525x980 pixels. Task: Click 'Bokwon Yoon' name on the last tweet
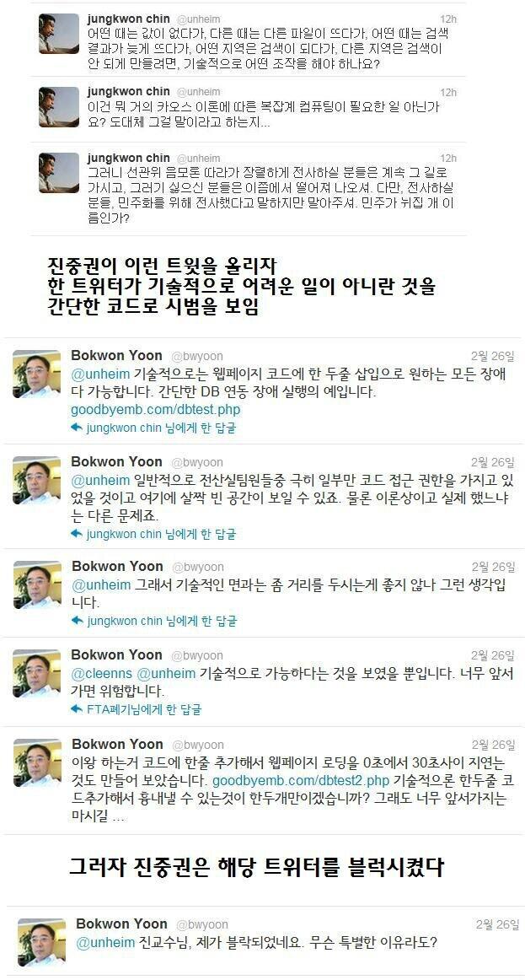121,923
